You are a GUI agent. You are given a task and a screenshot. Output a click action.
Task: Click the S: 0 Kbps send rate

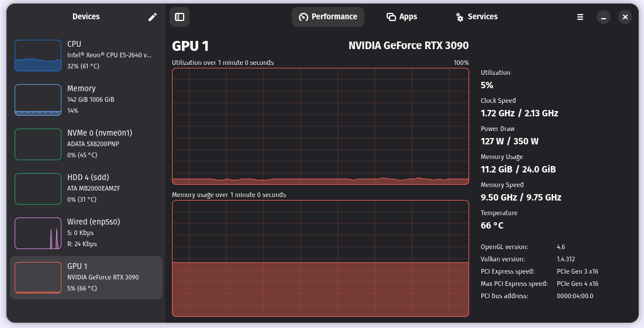81,233
